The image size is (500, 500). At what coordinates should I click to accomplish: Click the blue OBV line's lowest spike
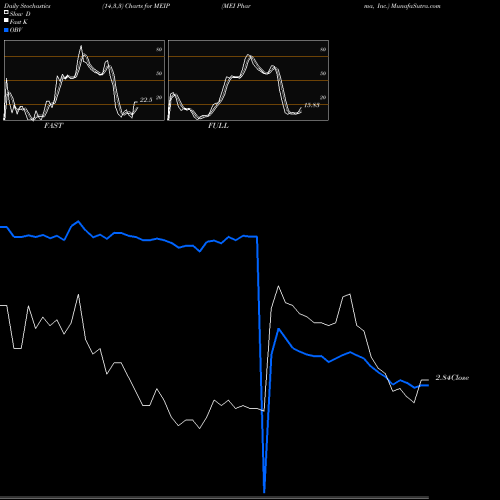(264, 491)
